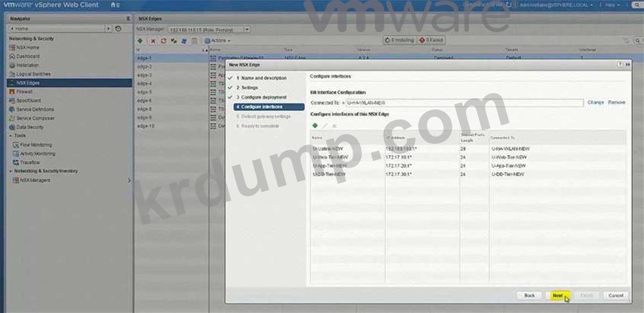Click IP address 172.17.30.1 cell
Viewport: 644px width, 313px height.
pos(399,174)
